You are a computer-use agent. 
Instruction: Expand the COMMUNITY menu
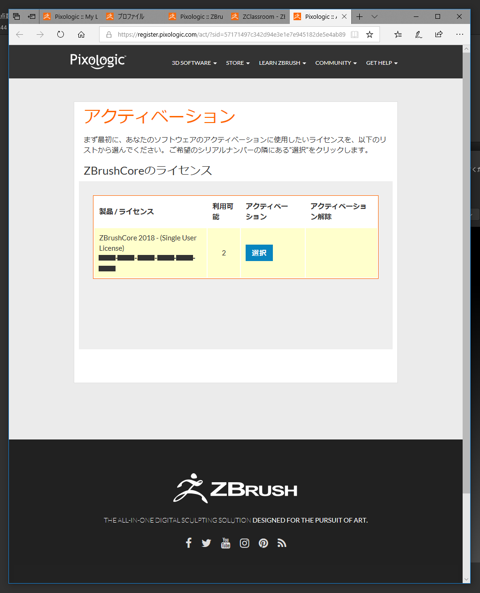[x=336, y=63]
